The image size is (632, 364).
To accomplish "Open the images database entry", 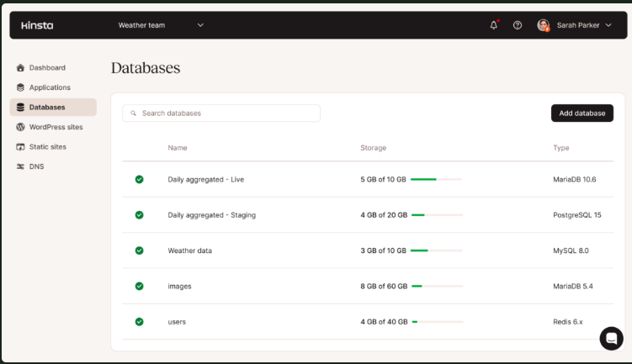I will 179,286.
